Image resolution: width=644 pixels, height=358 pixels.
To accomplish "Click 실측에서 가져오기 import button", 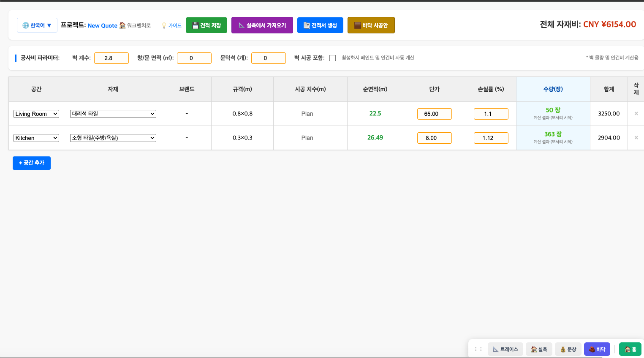I will (x=262, y=25).
